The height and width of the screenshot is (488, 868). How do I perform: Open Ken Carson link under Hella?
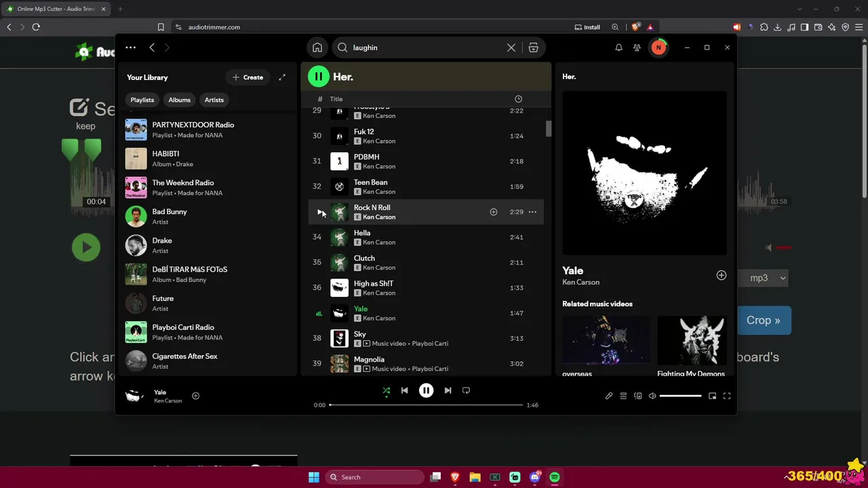[x=379, y=242]
